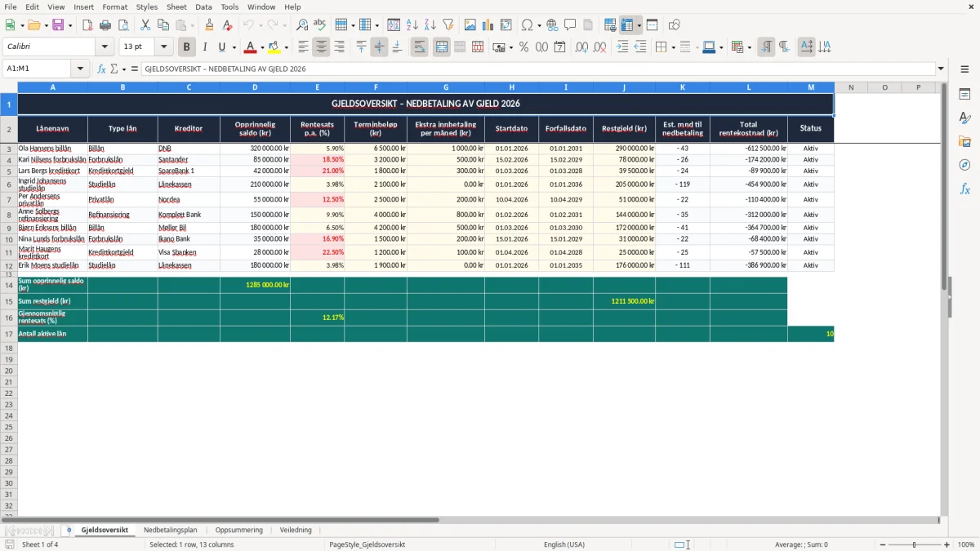Click the zoom slider in status bar
The image size is (980, 551).
915,544
